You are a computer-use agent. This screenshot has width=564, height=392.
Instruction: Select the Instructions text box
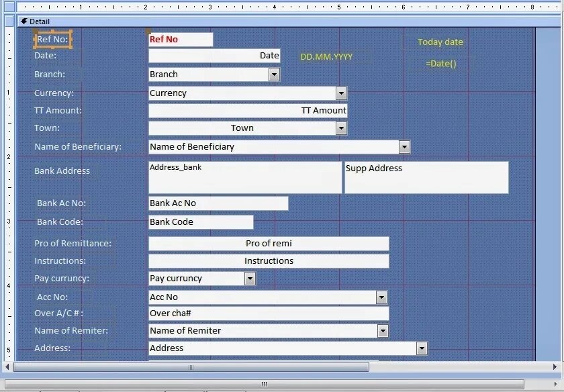pos(269,261)
